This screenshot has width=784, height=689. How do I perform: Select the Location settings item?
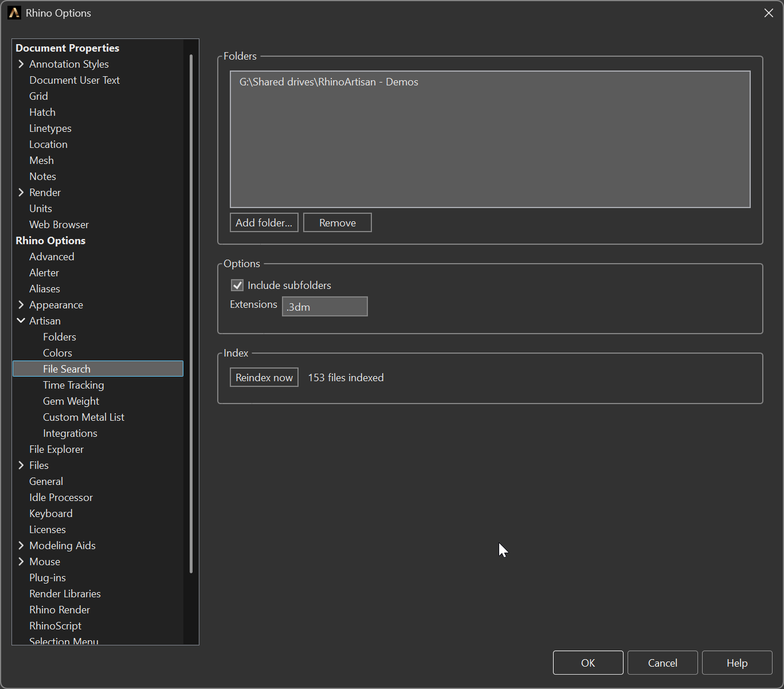(48, 144)
